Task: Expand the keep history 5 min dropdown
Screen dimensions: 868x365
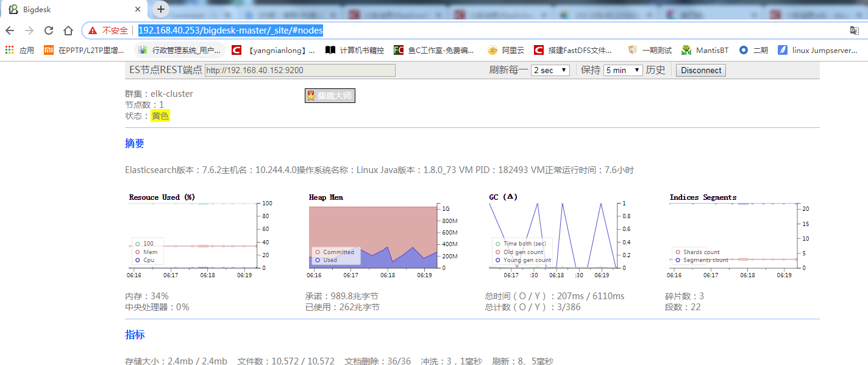Action: tap(623, 70)
